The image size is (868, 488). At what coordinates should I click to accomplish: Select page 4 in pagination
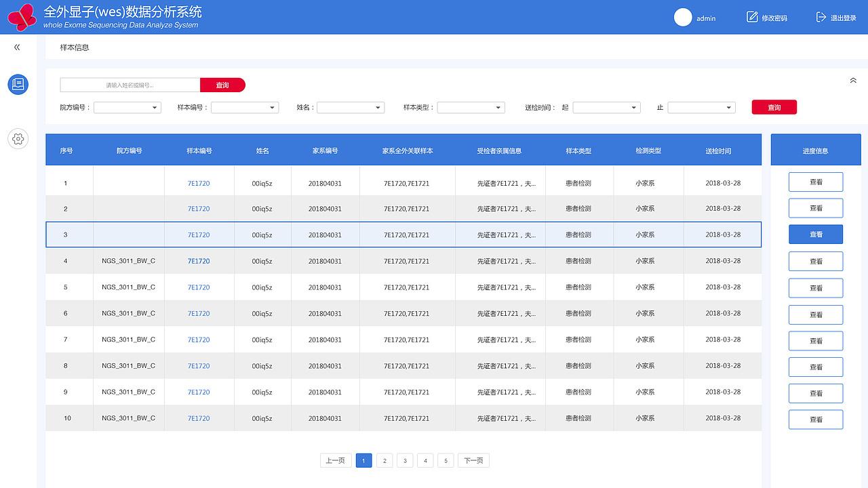(425, 461)
